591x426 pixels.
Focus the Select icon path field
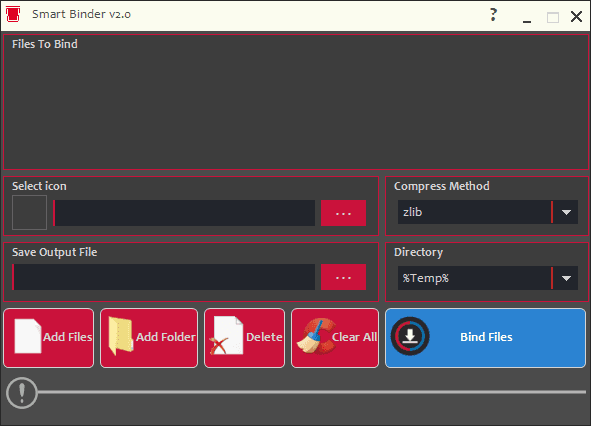tap(184, 213)
